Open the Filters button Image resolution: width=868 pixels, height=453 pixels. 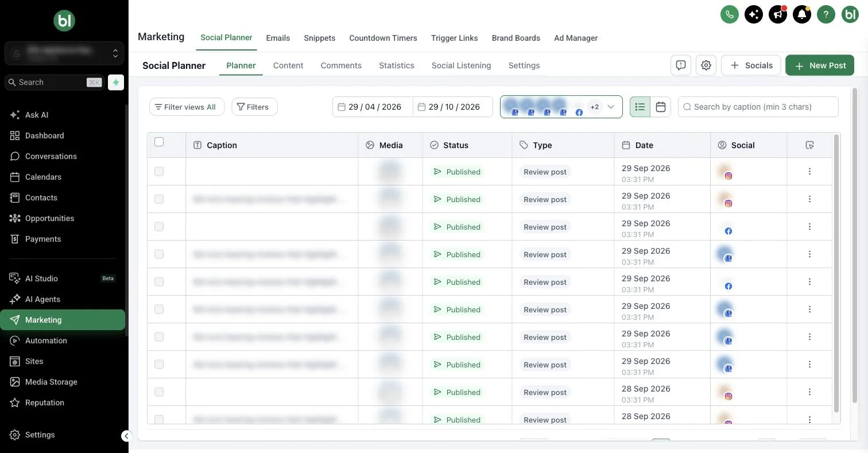point(254,107)
